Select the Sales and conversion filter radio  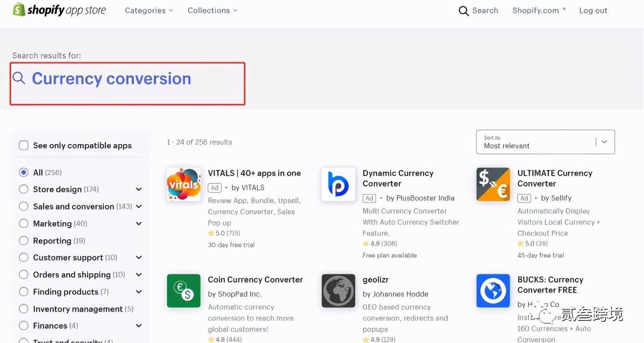click(x=24, y=207)
